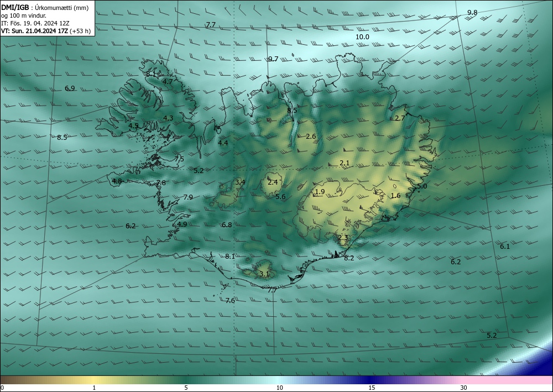Click the 2.1 value on the map
553x392 pixels.
pyautogui.click(x=345, y=163)
